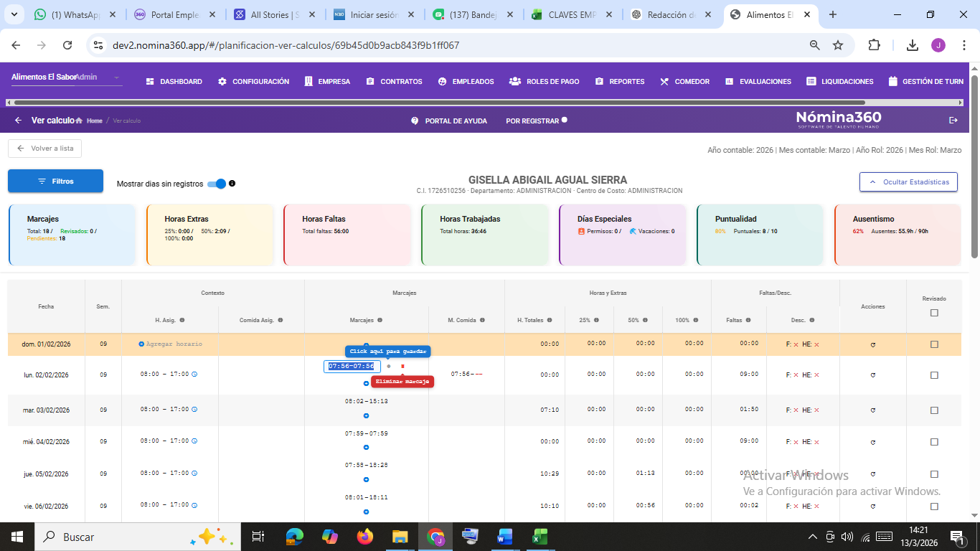Image resolution: width=980 pixels, height=551 pixels.
Task: Click the info icon beside H. Asig. header
Action: [182, 320]
